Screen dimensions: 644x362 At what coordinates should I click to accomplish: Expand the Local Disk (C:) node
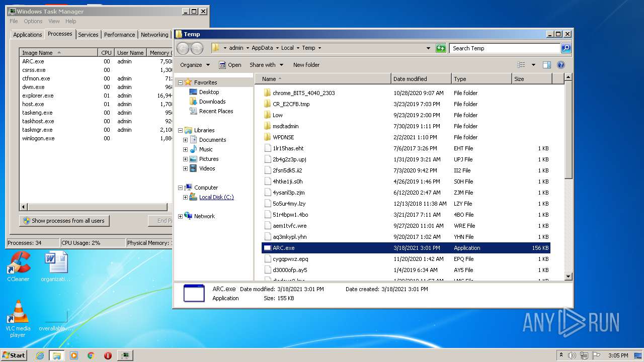tap(185, 197)
